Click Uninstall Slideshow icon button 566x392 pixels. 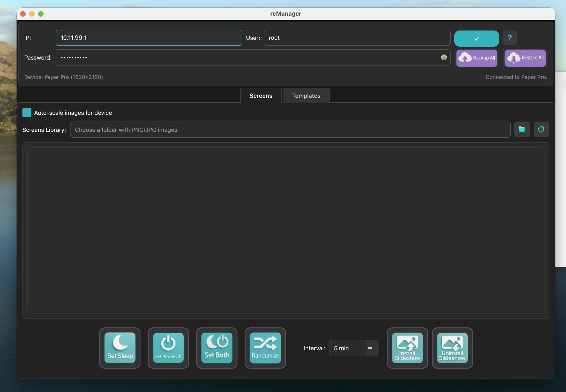[x=452, y=348]
